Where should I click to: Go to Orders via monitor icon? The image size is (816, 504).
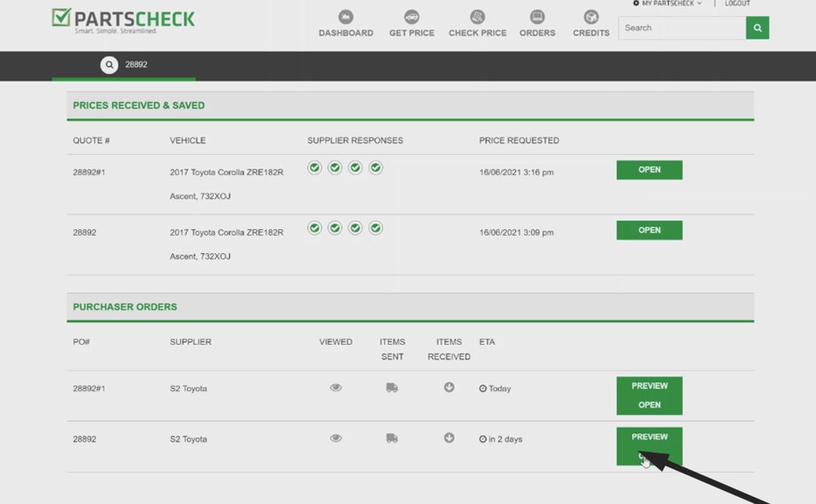pos(537,17)
